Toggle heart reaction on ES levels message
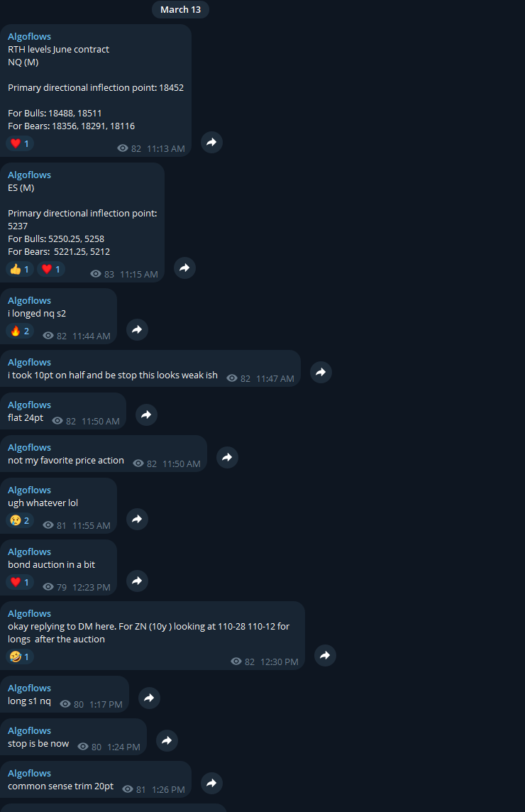Viewport: 525px width, 812px height. point(51,269)
